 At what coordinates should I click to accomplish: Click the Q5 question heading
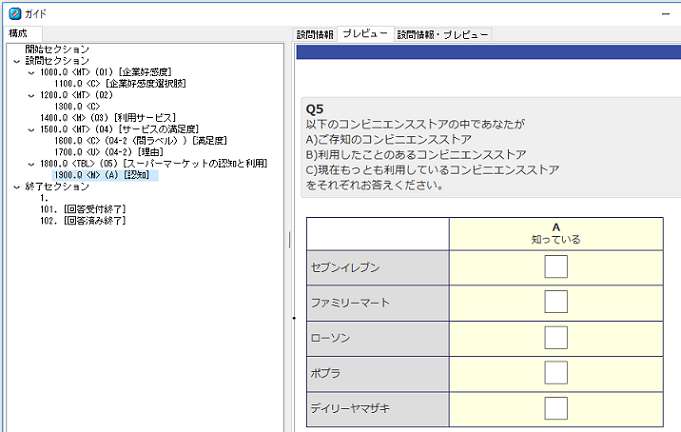pos(314,109)
